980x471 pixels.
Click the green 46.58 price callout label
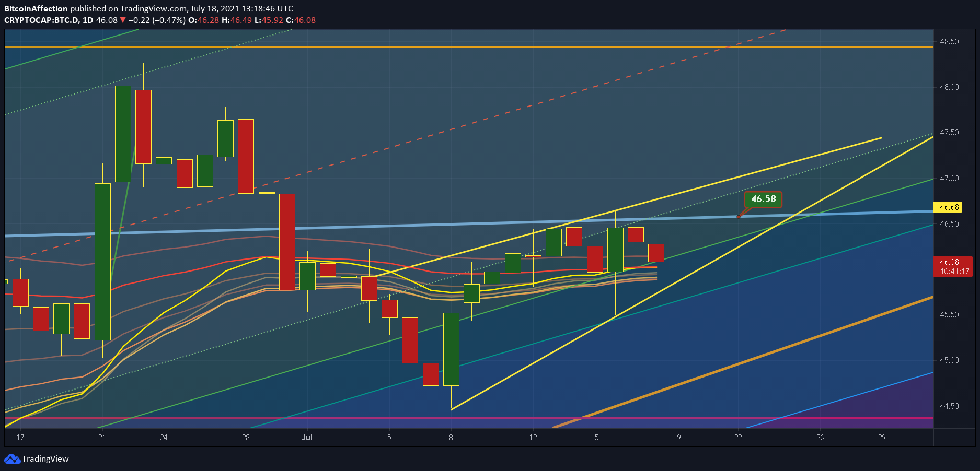click(763, 199)
